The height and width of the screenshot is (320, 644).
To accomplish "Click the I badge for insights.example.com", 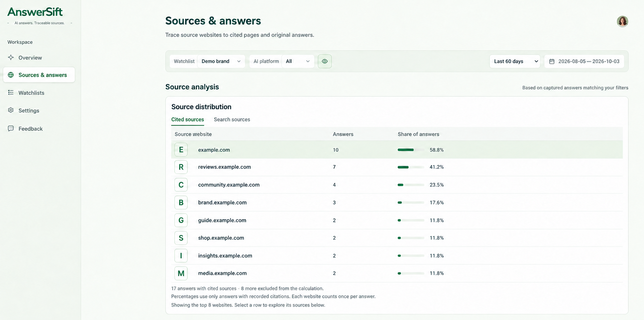I will tap(181, 256).
